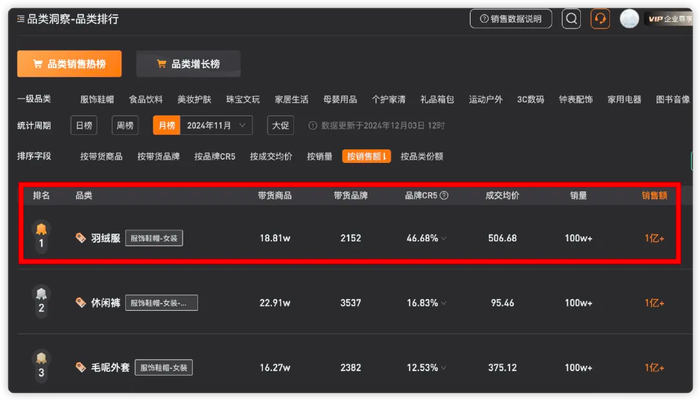Click the 18.81w value in 羽绒服 row
The width and height of the screenshot is (700, 401).
pyautogui.click(x=275, y=238)
